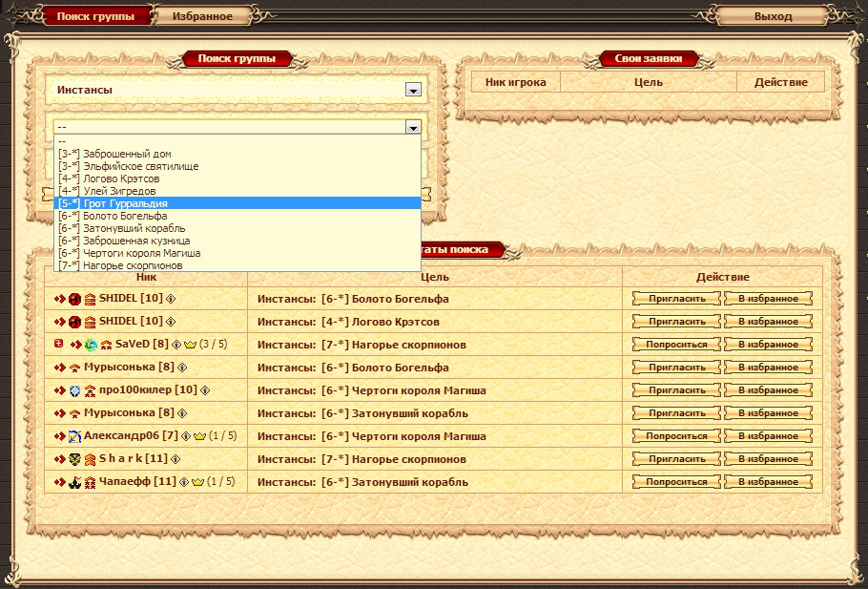Click the info icon next to Чапаефф
This screenshot has width=868, height=589.
point(184,481)
